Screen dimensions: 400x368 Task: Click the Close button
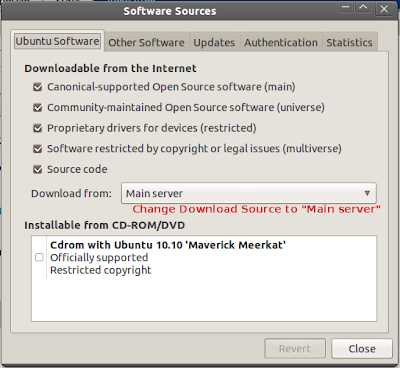pos(362,349)
